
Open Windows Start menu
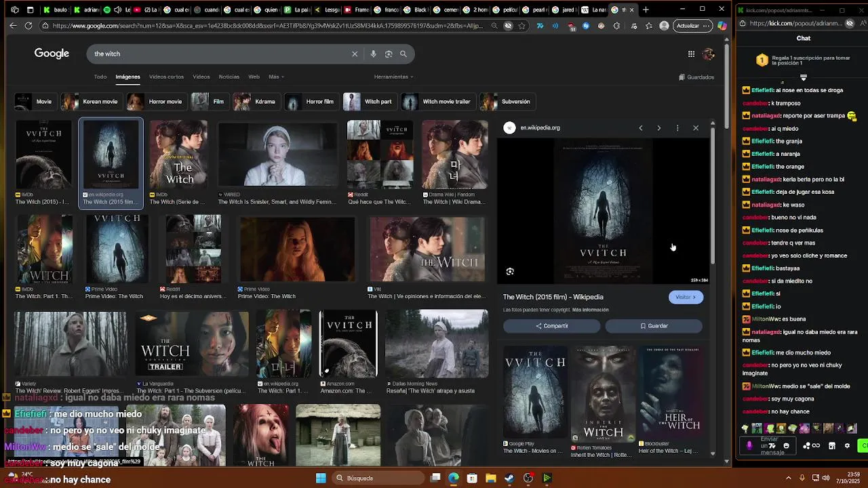point(321,478)
